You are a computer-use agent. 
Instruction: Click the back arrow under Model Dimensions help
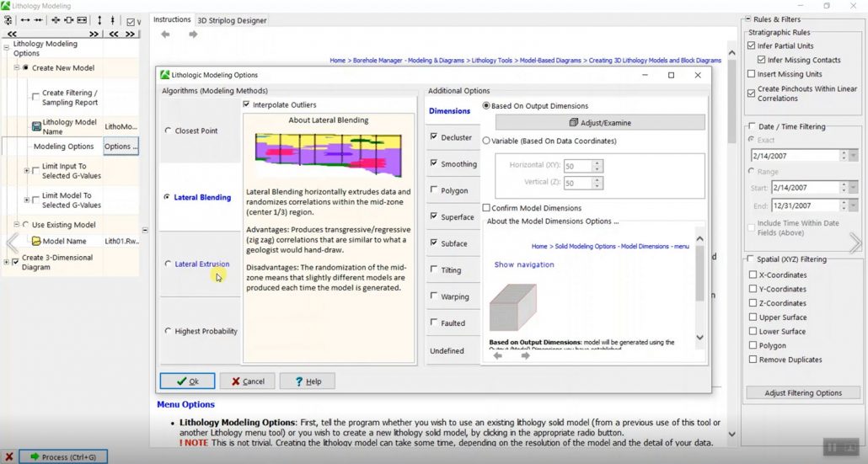click(497, 355)
